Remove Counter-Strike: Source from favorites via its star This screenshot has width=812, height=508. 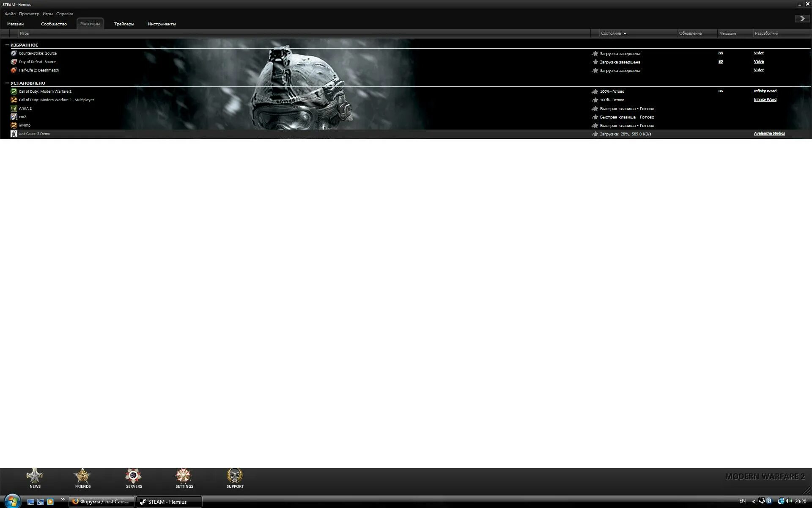click(595, 54)
